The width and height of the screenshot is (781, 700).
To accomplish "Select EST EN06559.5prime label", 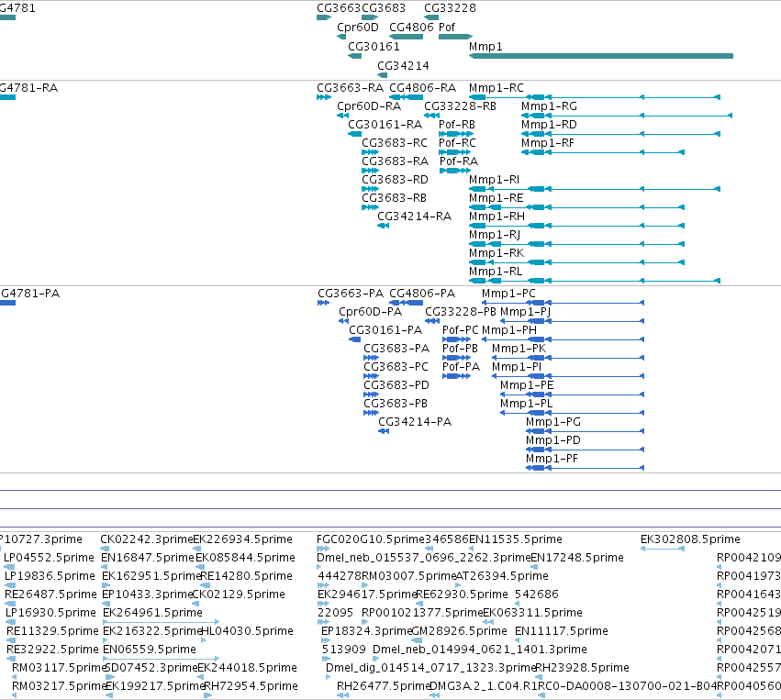I will click(150, 650).
